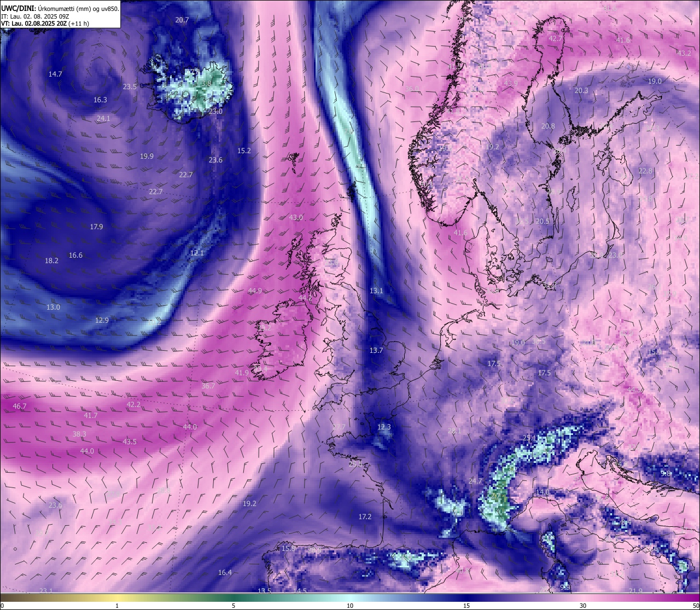Click the 12.3 value over northern France
Viewport: 700px width, 610px height.
point(384,427)
